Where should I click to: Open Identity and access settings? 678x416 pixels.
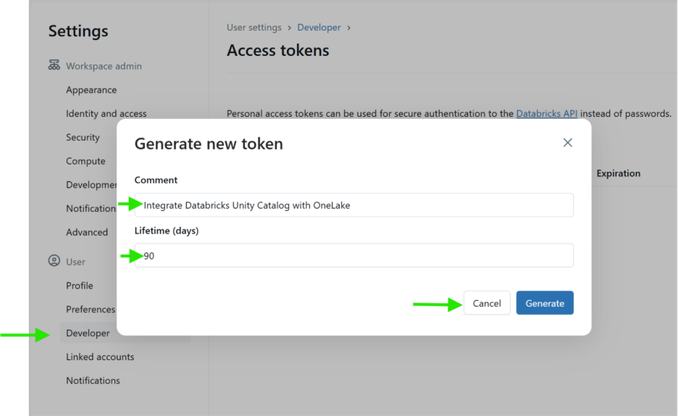pos(106,114)
